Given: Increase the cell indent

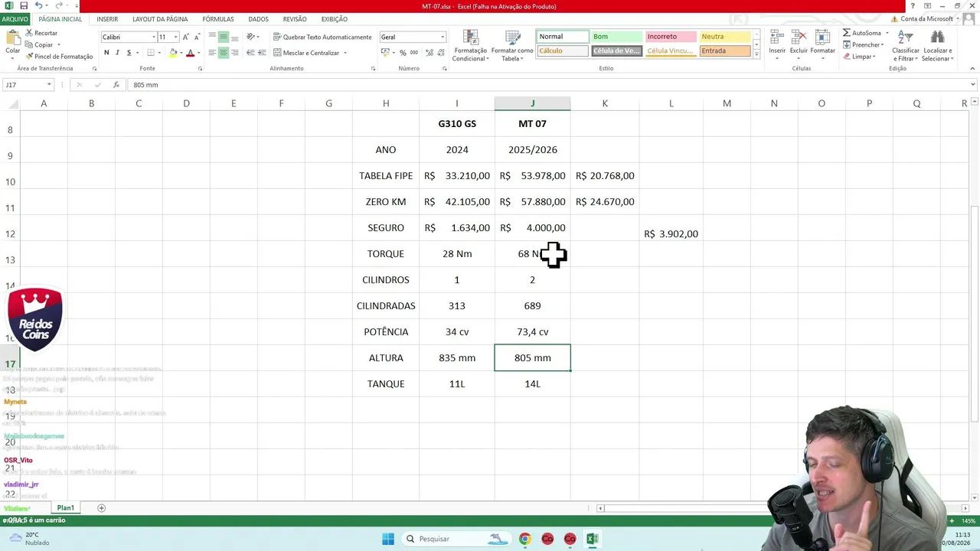Looking at the screenshot, I should click(262, 53).
